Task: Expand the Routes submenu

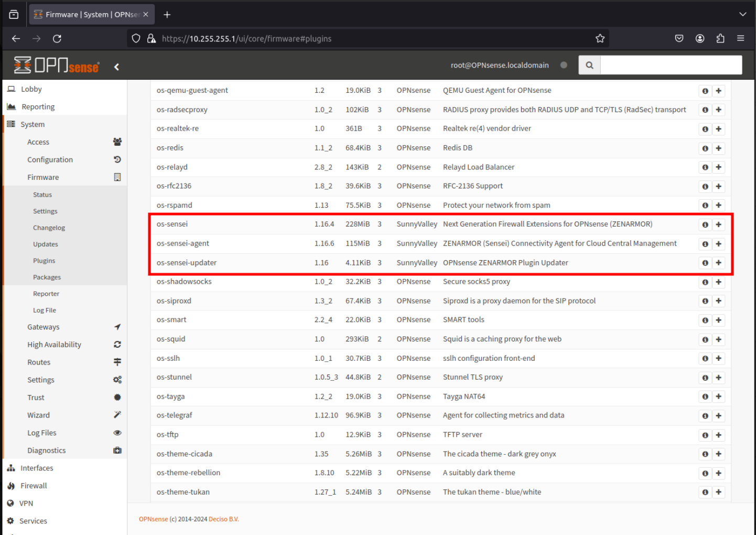Action: coord(64,362)
